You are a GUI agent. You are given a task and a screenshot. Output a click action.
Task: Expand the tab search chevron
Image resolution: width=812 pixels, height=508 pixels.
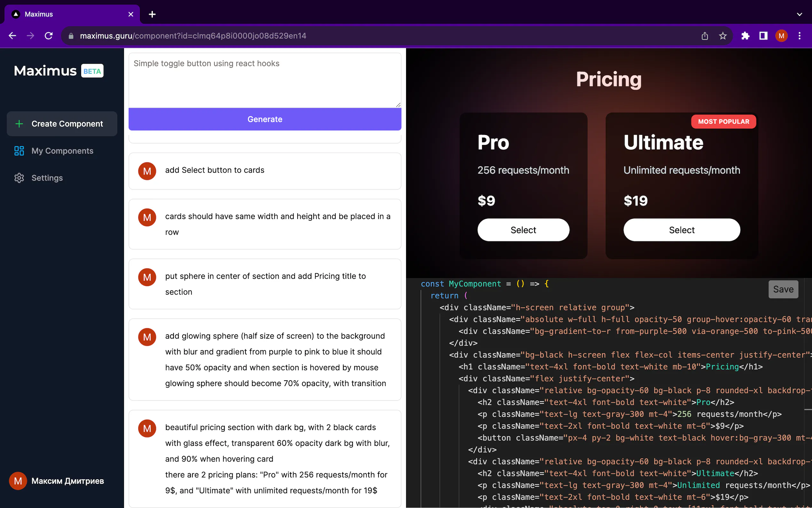click(x=799, y=14)
